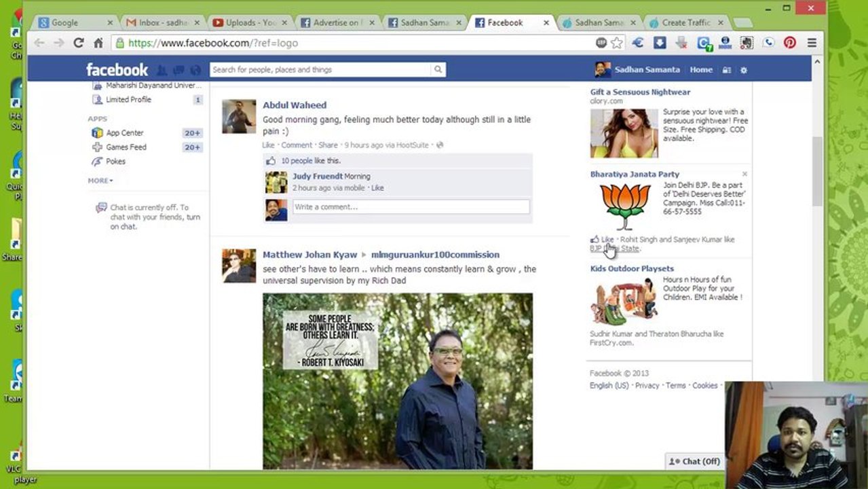This screenshot has width=868, height=489.
Task: Click the browser address bar
Action: tap(353, 43)
